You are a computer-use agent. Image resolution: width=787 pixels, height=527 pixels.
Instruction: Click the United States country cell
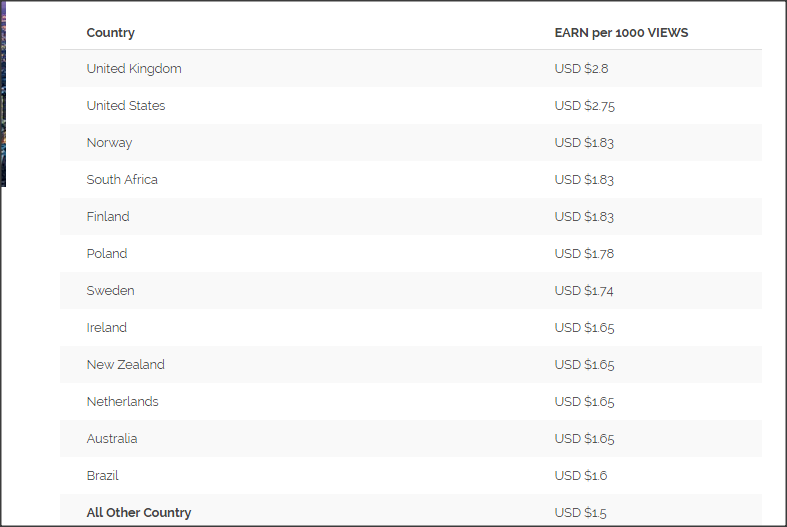tap(126, 106)
